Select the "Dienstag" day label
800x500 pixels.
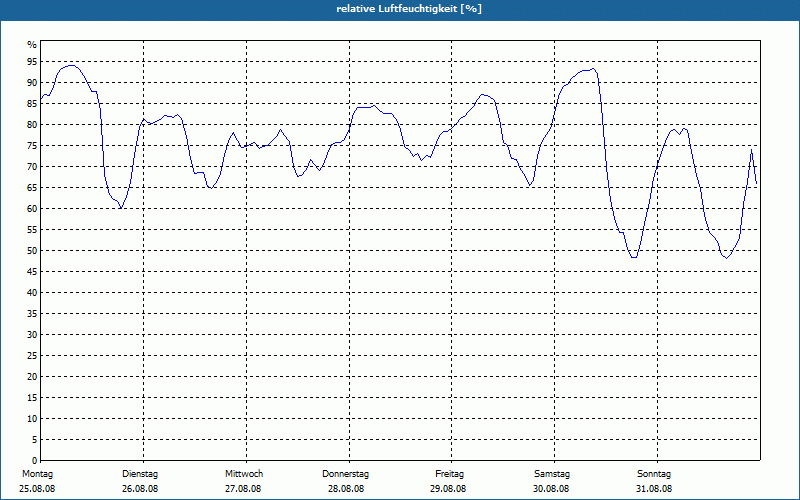[x=140, y=474]
